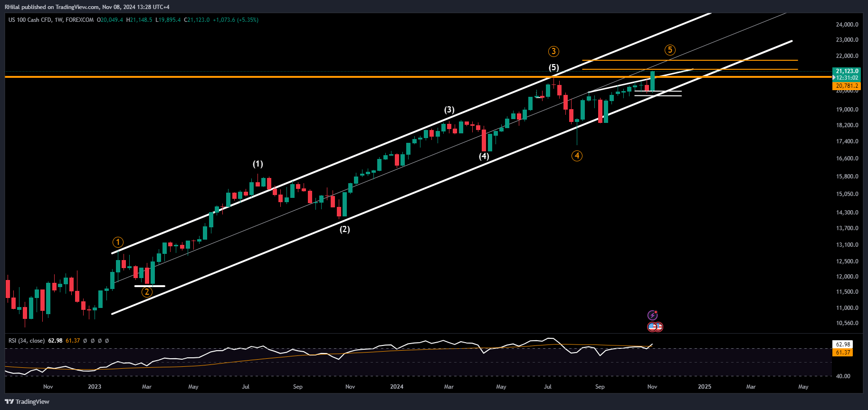Click the white (5) sub-wave label

(x=554, y=67)
